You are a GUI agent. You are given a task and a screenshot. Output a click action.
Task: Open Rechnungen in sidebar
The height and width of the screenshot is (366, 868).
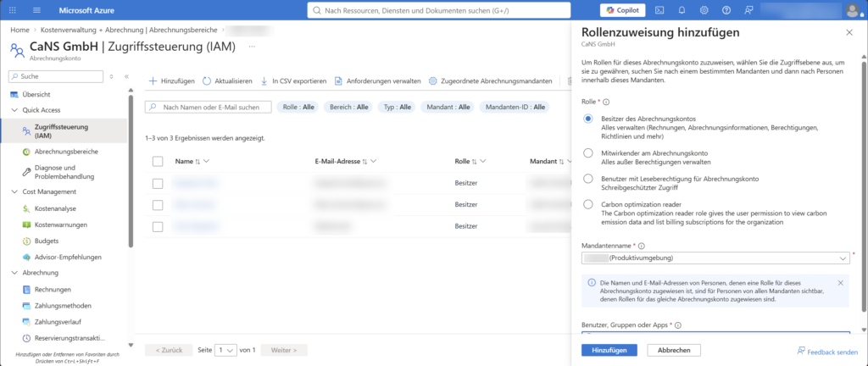[53, 289]
